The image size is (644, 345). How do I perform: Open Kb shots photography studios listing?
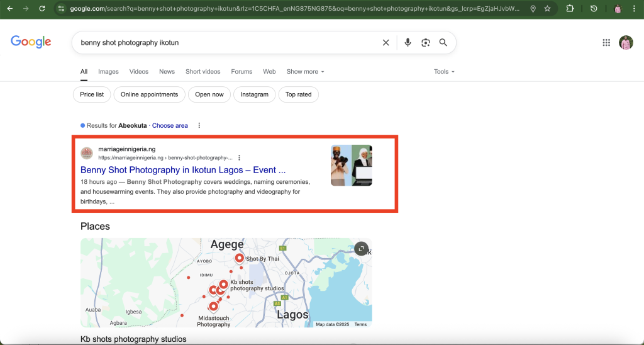133,339
